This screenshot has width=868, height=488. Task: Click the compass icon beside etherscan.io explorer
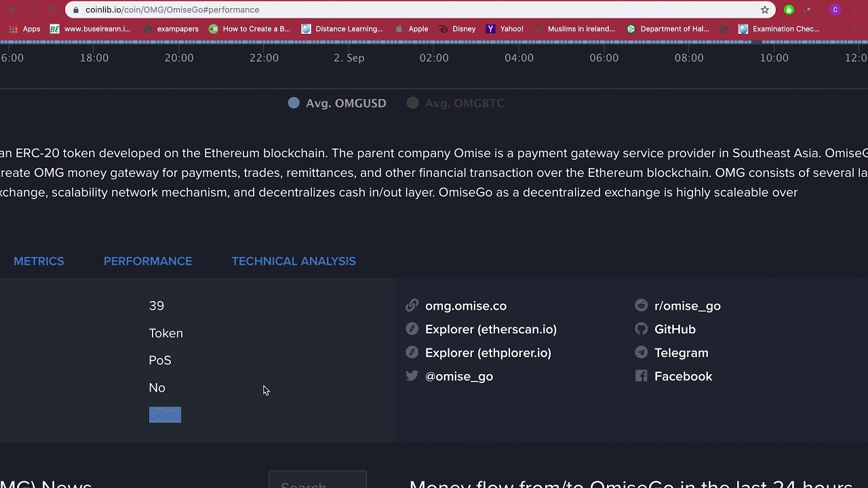pyautogui.click(x=412, y=329)
